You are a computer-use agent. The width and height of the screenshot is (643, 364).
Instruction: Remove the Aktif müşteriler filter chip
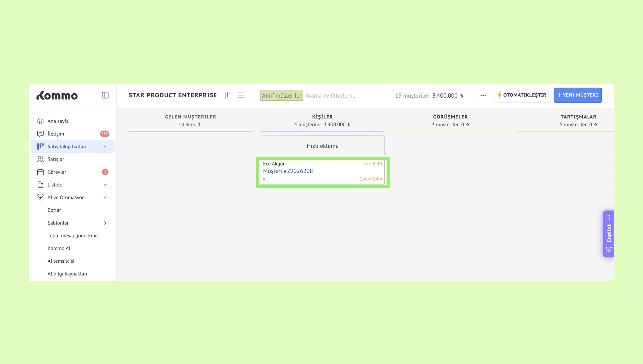pyautogui.click(x=281, y=95)
